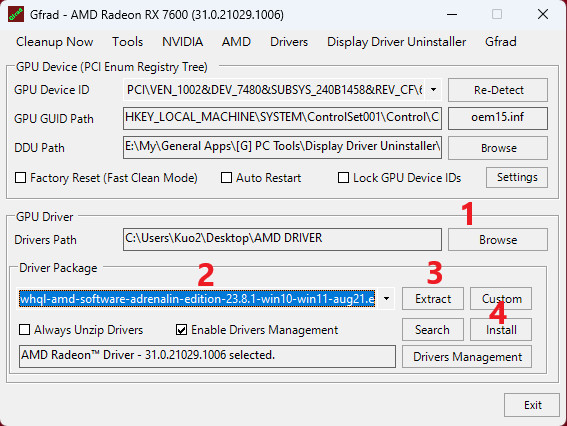Browse for the DDU Path
Screen dimensions: 567x426
point(498,148)
